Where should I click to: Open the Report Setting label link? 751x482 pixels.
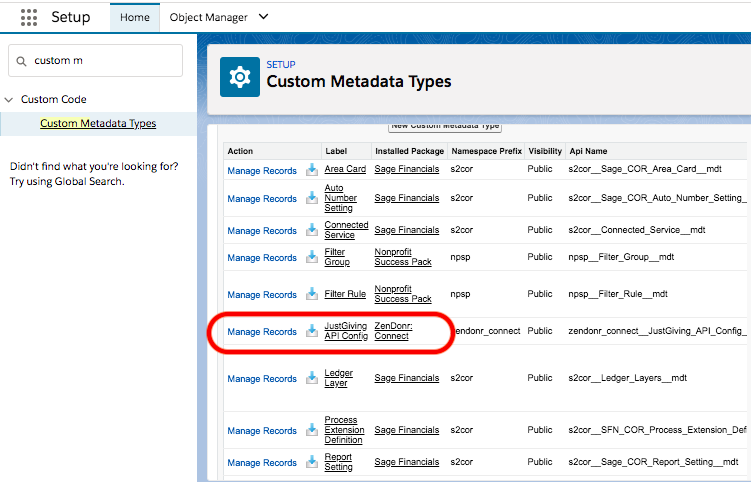tap(338, 461)
